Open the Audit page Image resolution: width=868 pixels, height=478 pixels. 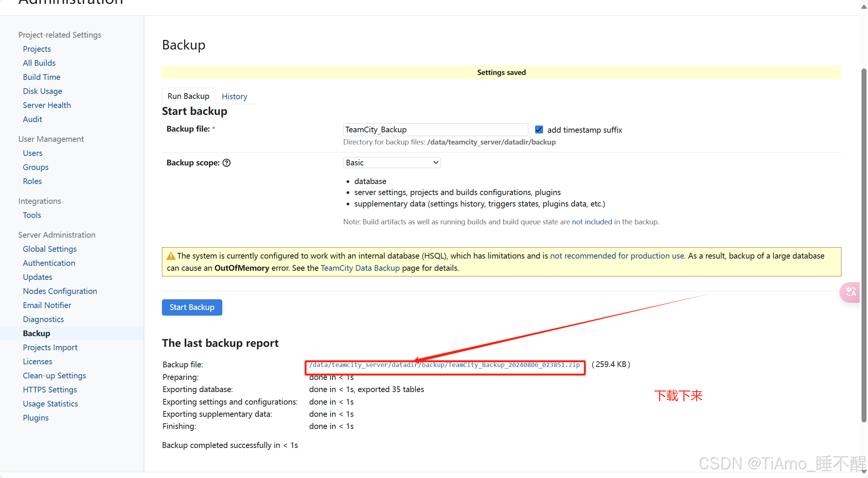coord(32,119)
